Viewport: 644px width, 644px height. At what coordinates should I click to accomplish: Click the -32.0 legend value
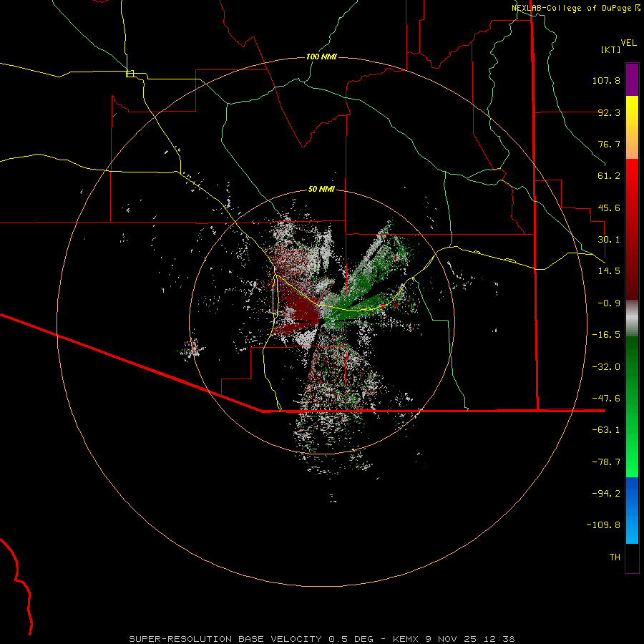click(606, 367)
